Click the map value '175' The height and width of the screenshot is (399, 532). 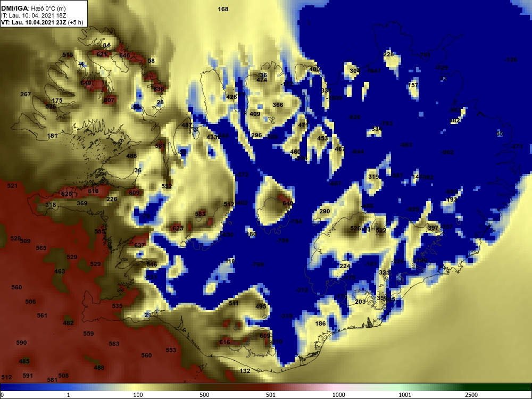coord(57,101)
